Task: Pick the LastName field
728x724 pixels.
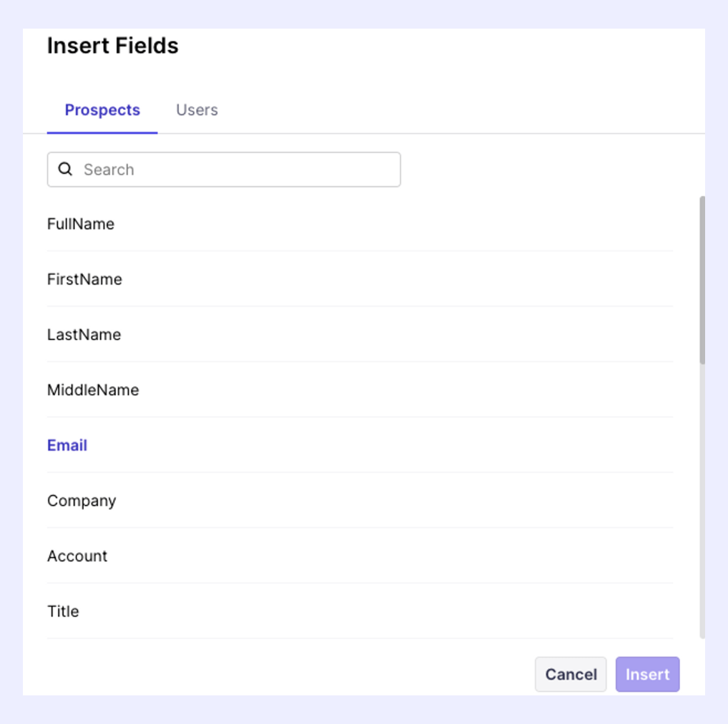Action: pos(84,335)
